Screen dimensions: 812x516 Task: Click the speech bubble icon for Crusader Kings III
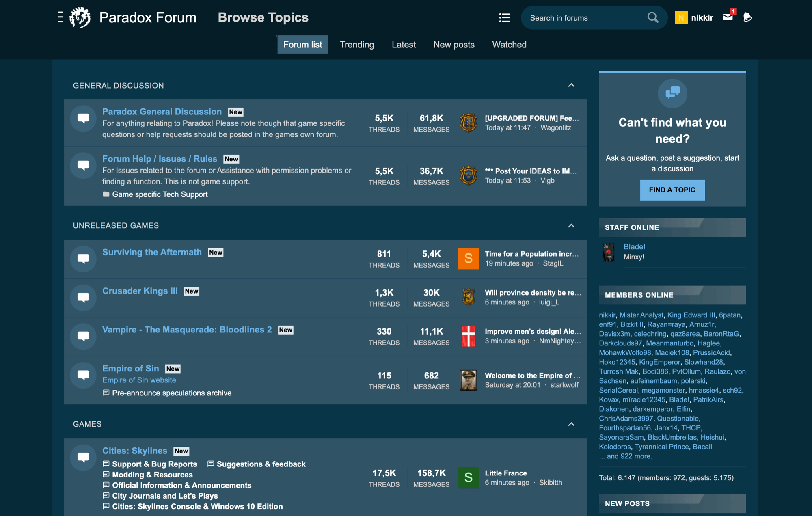(83, 298)
